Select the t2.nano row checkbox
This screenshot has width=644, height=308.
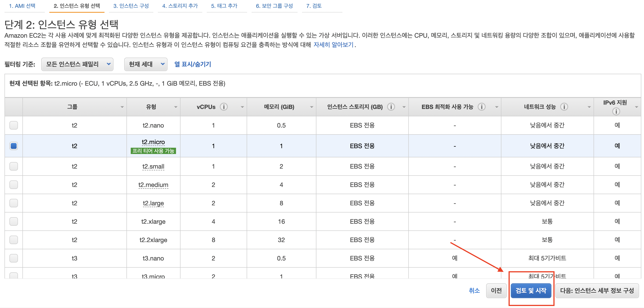[14, 125]
